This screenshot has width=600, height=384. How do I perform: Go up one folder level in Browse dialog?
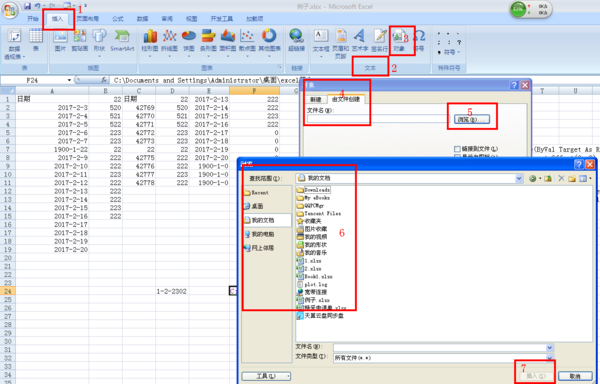(548, 178)
